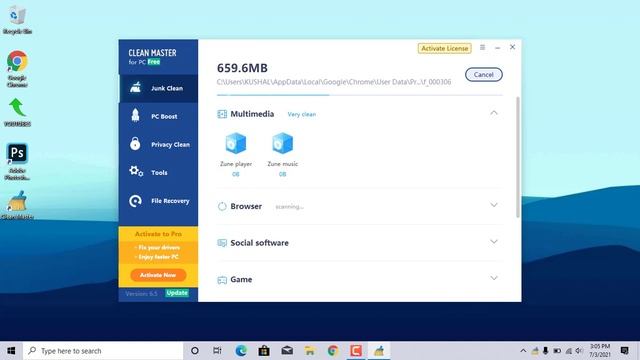This screenshot has height=360, width=640.
Task: Select the Zune player item icon
Action: click(x=236, y=143)
